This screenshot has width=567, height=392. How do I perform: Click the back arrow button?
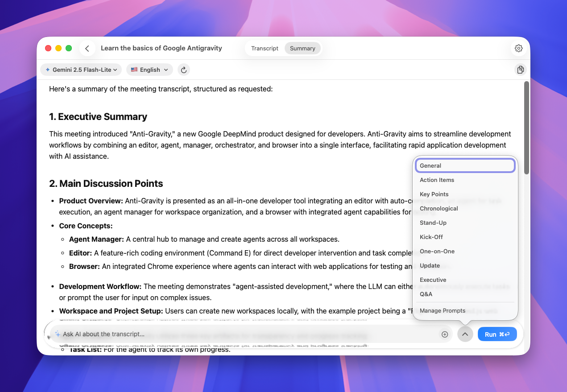87,49
